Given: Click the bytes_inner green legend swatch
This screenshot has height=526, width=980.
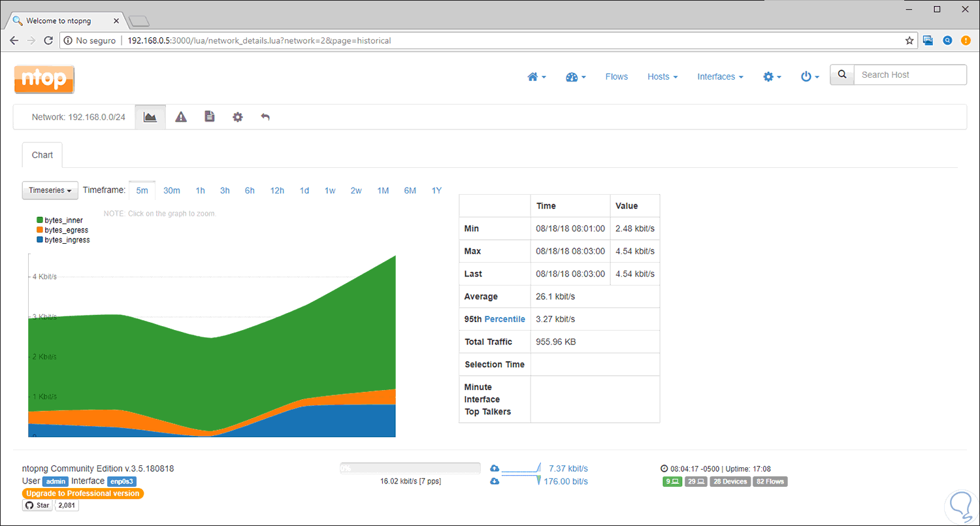Looking at the screenshot, I should [40, 220].
